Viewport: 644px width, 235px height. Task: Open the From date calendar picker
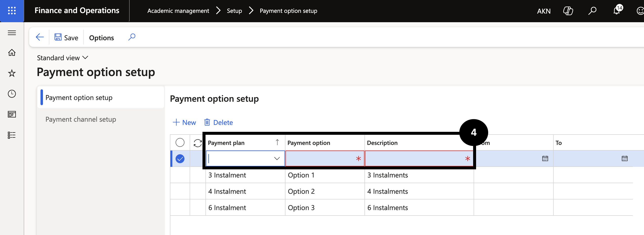tap(545, 158)
